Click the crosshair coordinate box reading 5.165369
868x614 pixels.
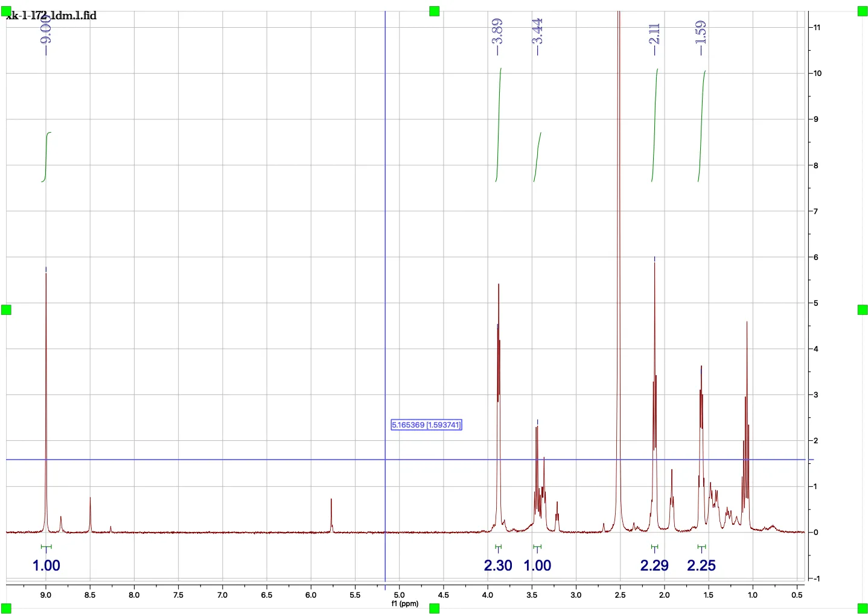[x=426, y=425]
